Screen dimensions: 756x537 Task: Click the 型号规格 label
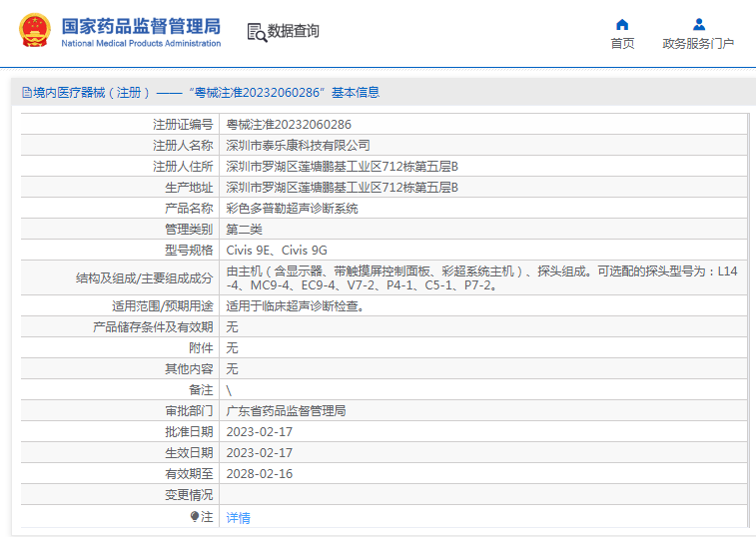[x=189, y=251]
